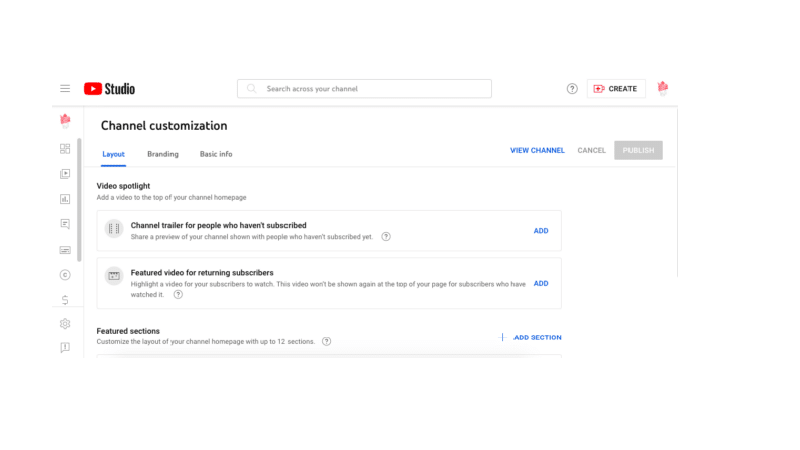Viewport: 800px width, 450px height.
Task: Click the YouTube Studio logo
Action: click(x=110, y=89)
